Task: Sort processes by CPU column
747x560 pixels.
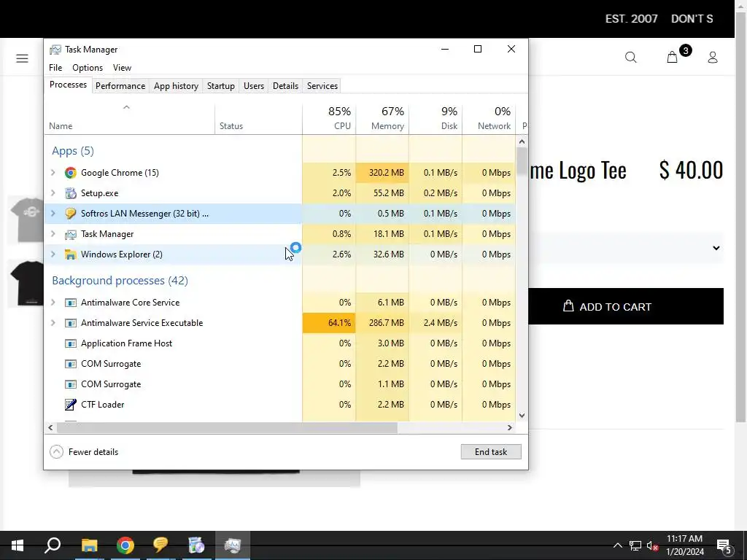Action: [x=329, y=119]
